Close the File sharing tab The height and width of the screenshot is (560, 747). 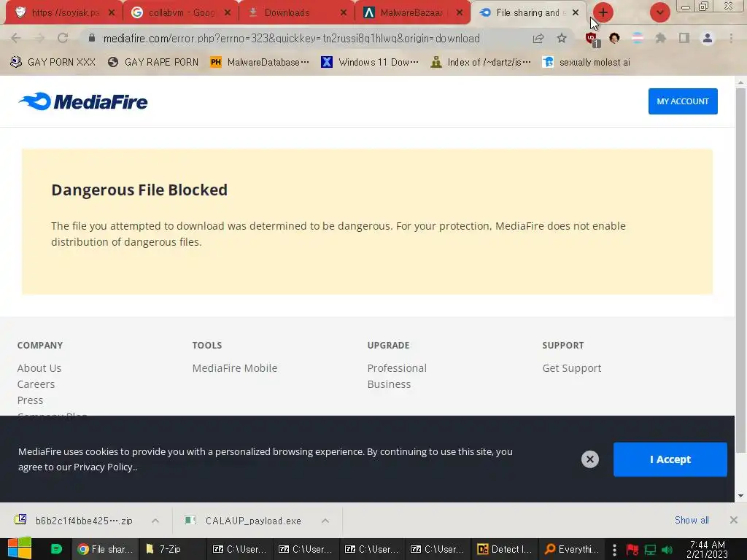point(576,13)
